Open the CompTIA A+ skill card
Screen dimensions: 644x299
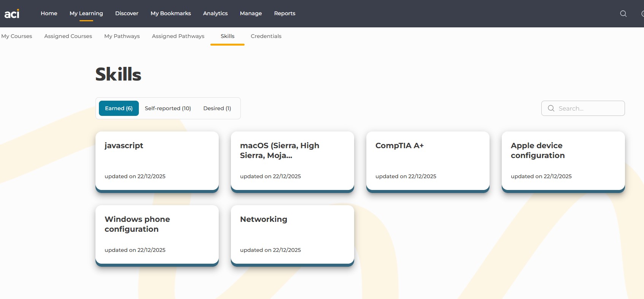pos(428,161)
